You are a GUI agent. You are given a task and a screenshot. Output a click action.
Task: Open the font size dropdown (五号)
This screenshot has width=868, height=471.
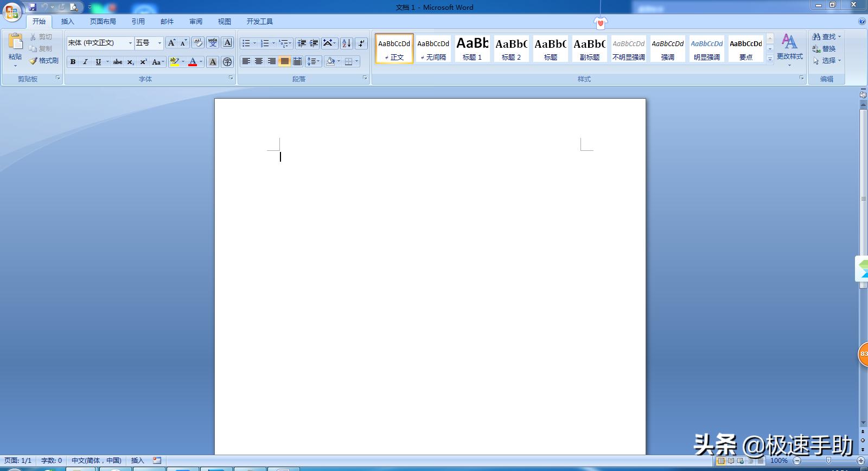click(x=159, y=43)
